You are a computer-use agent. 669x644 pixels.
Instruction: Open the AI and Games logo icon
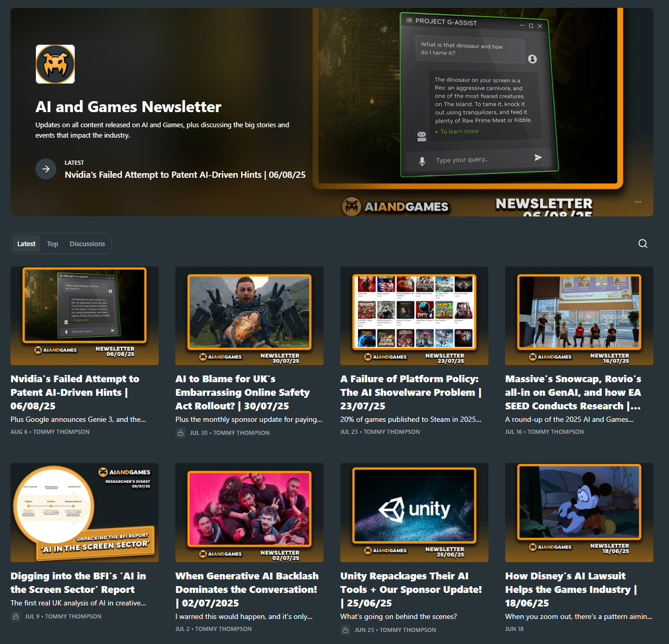tap(55, 64)
